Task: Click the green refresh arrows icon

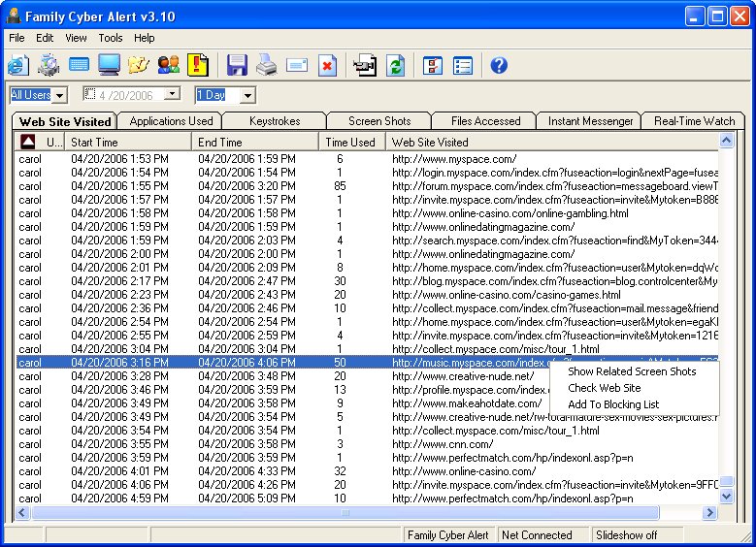Action: point(395,66)
